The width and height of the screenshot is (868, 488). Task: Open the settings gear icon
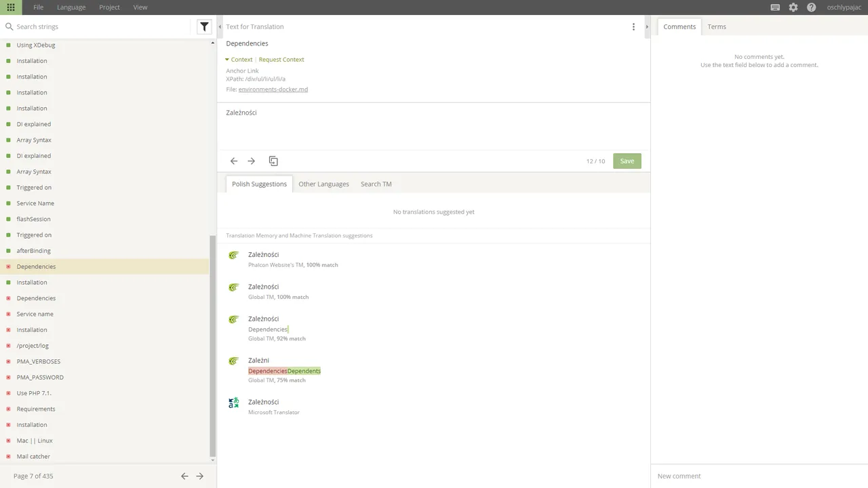coord(793,7)
